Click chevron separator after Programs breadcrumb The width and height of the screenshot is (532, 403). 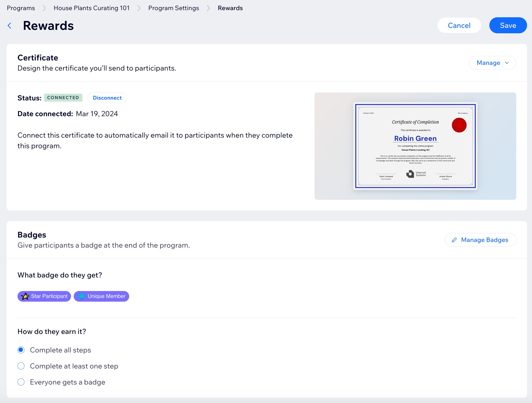tap(44, 8)
